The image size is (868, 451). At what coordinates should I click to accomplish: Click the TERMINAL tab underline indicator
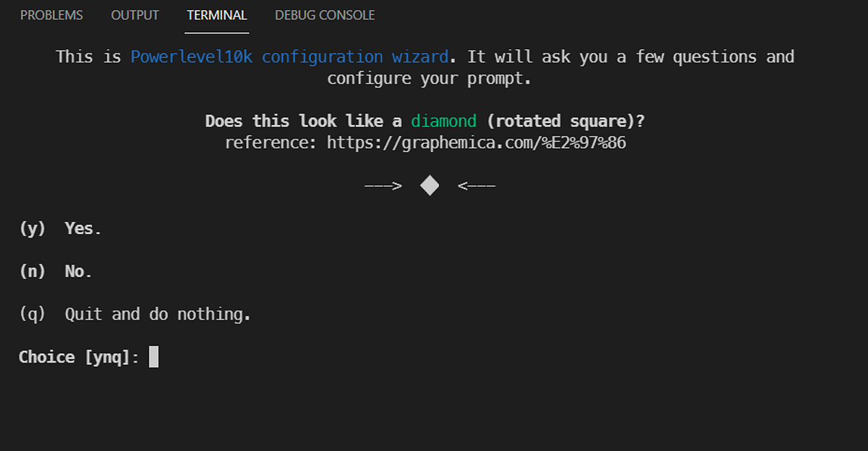pyautogui.click(x=216, y=31)
